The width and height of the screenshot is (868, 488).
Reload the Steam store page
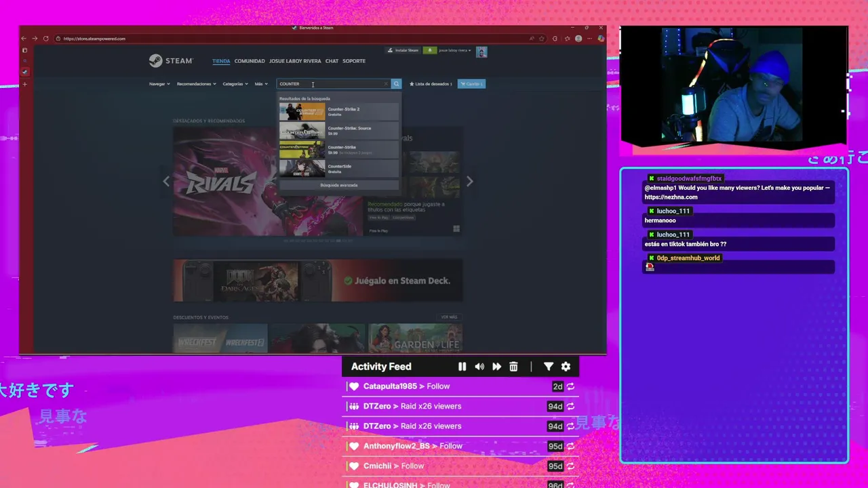coord(45,39)
